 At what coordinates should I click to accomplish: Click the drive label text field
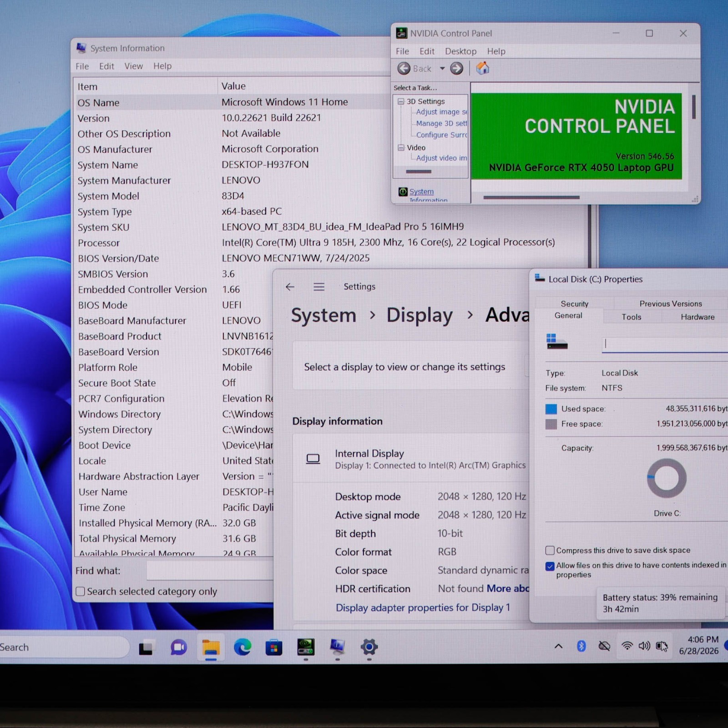click(x=665, y=344)
